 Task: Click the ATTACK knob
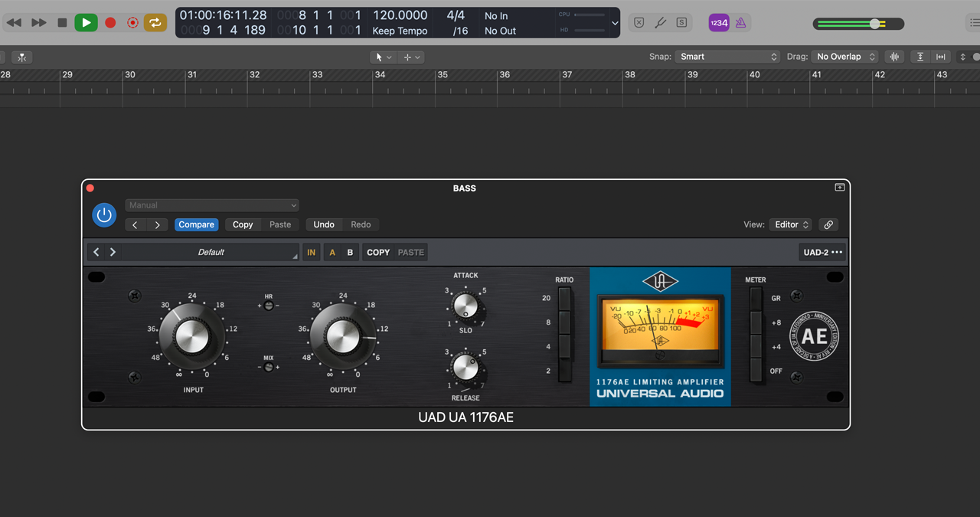coord(465,306)
